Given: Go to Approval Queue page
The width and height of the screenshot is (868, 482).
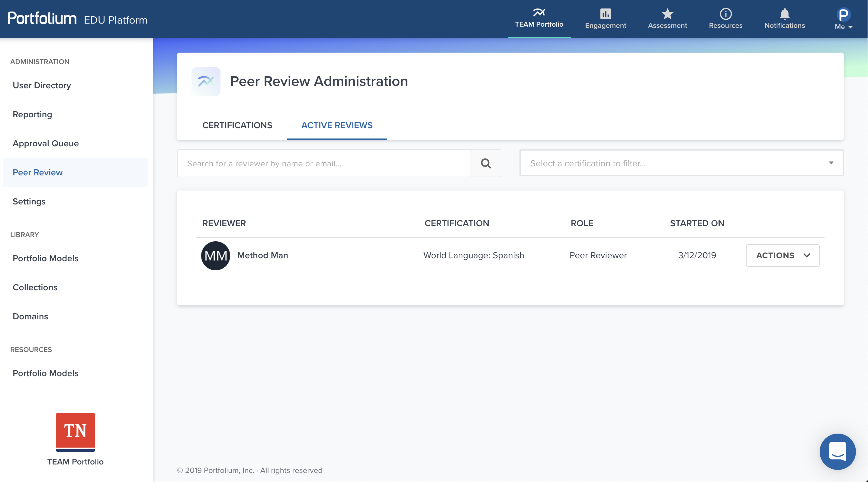Looking at the screenshot, I should [x=46, y=143].
